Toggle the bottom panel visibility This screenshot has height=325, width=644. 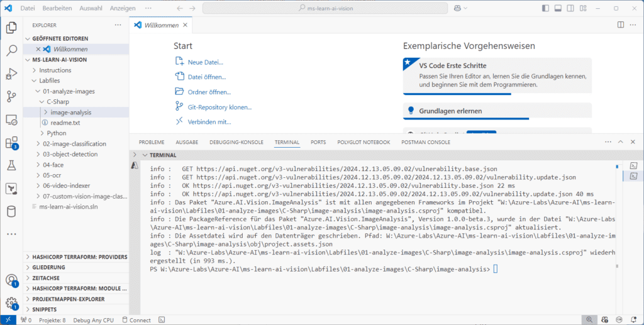click(x=558, y=8)
